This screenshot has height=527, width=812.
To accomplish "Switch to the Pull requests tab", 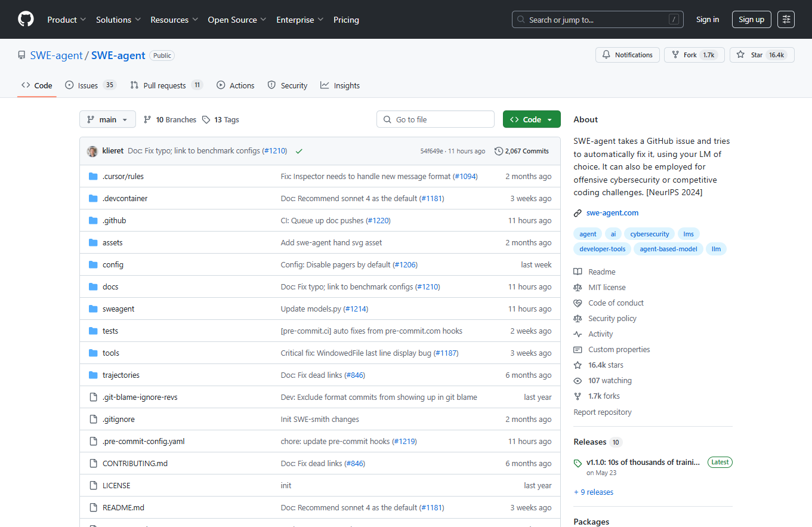I will coord(166,85).
